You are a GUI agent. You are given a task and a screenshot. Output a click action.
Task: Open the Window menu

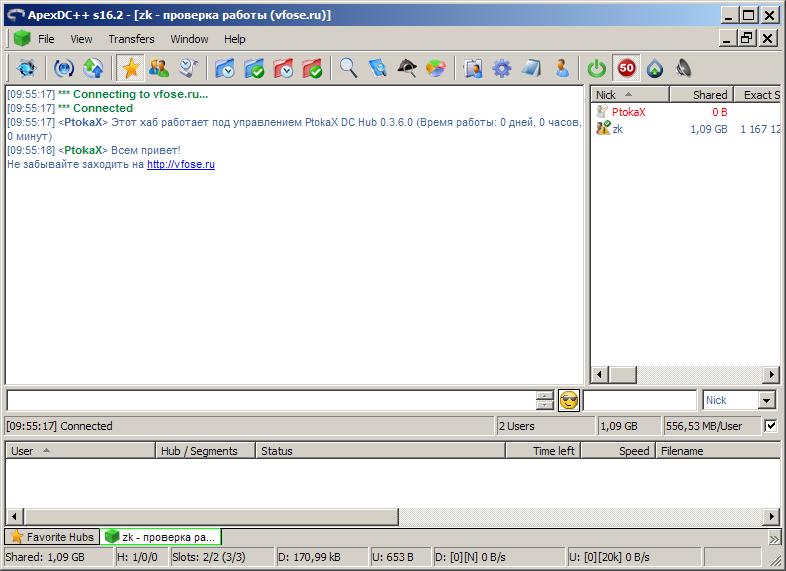coord(189,39)
